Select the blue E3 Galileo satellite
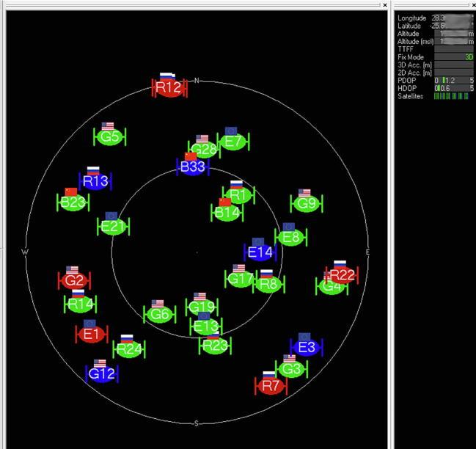 point(306,347)
